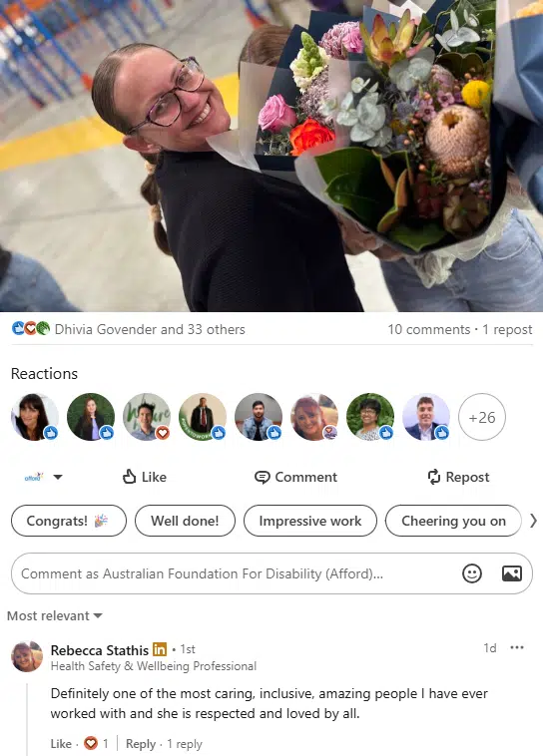The height and width of the screenshot is (756, 543).
Task: Add a photo using the image icon
Action: [x=512, y=573]
